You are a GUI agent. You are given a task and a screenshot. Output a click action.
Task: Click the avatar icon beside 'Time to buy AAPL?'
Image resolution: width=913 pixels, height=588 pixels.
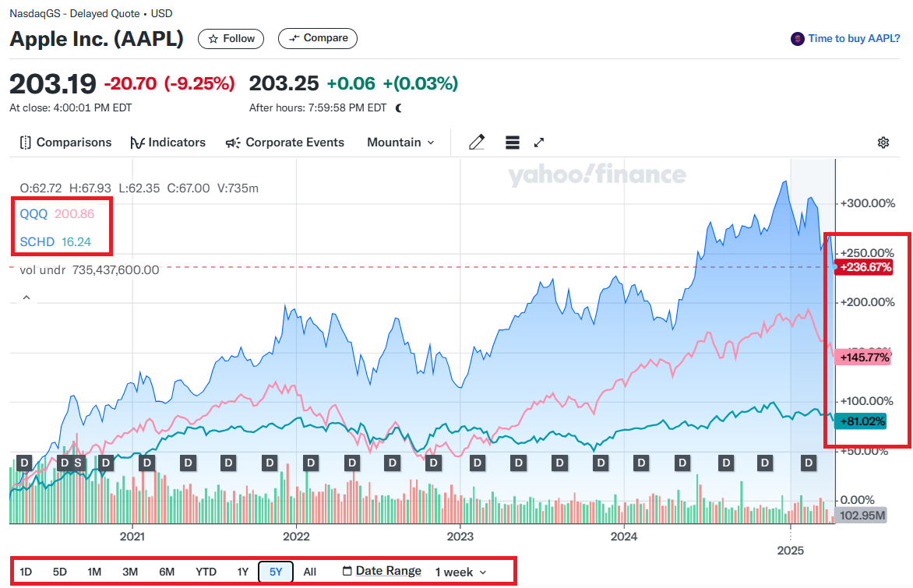pyautogui.click(x=797, y=39)
